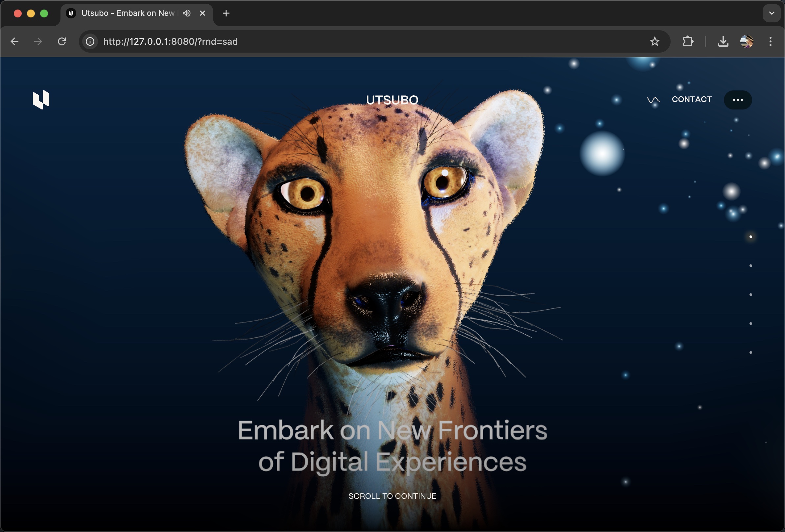Open the CONTACT link
This screenshot has height=532, width=785.
tap(691, 99)
